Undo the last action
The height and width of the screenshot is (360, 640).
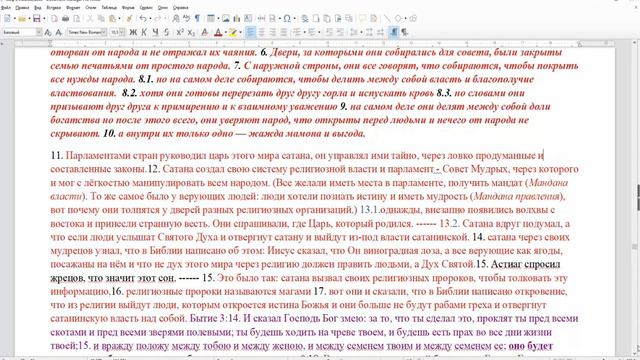(x=143, y=18)
